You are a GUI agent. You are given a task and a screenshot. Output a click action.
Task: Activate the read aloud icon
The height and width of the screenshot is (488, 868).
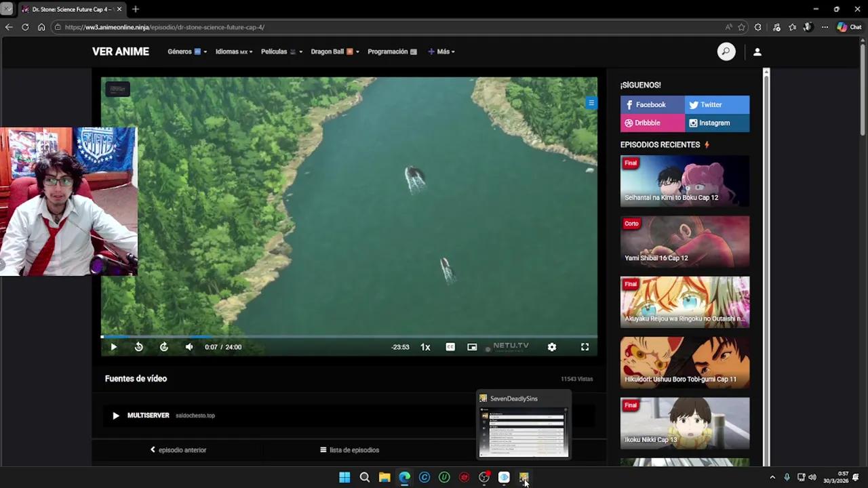728,27
